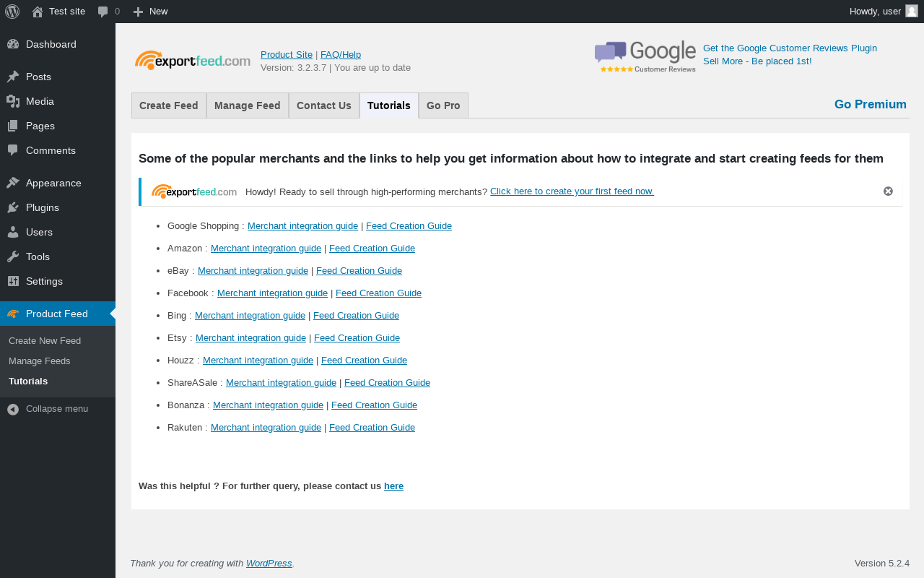Click the plus New icon
The height and width of the screenshot is (578, 924).
pyautogui.click(x=139, y=12)
